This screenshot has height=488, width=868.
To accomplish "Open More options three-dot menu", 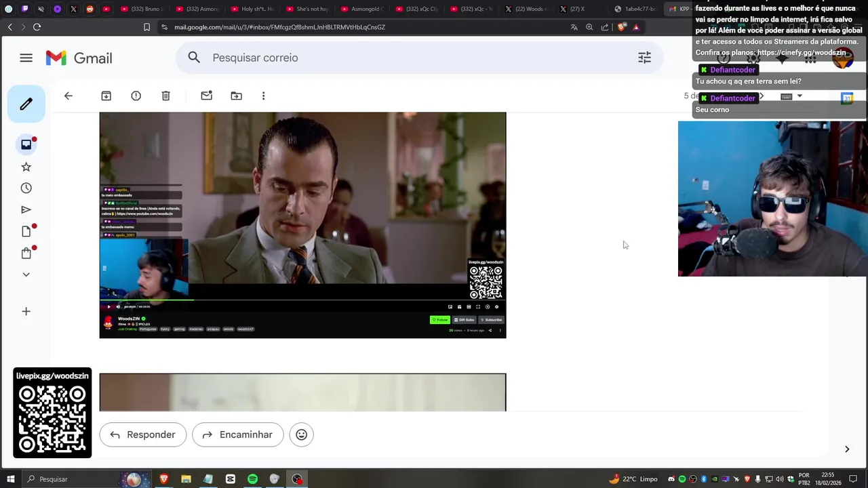I will 263,96.
